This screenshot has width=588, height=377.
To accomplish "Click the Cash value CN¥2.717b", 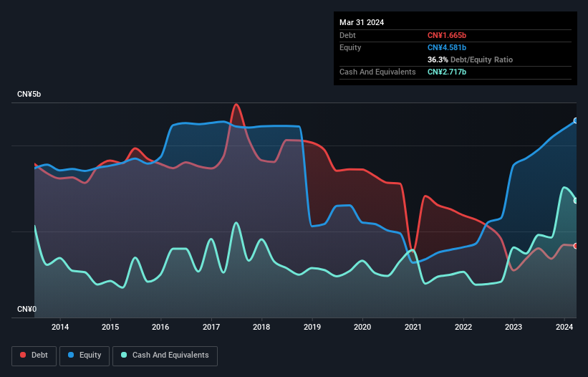I will click(x=447, y=72).
